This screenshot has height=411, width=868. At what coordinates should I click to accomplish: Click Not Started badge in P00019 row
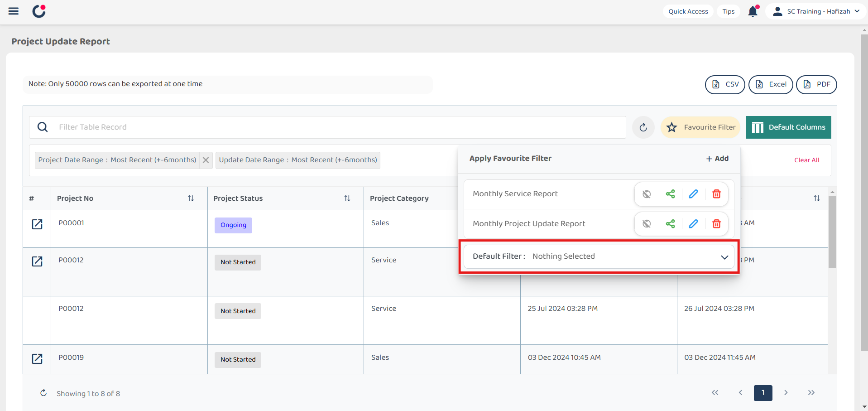(x=238, y=360)
